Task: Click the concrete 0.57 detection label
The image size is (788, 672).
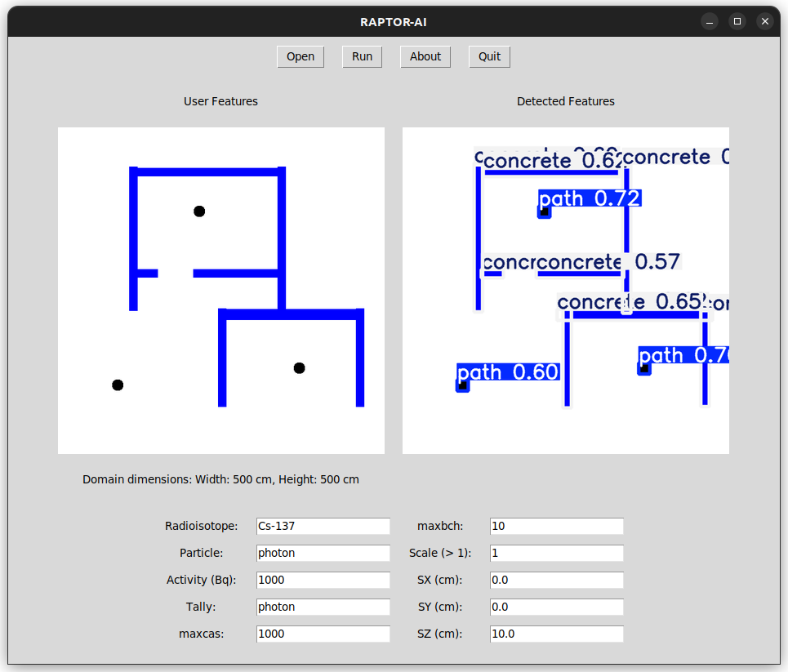Action: [608, 262]
